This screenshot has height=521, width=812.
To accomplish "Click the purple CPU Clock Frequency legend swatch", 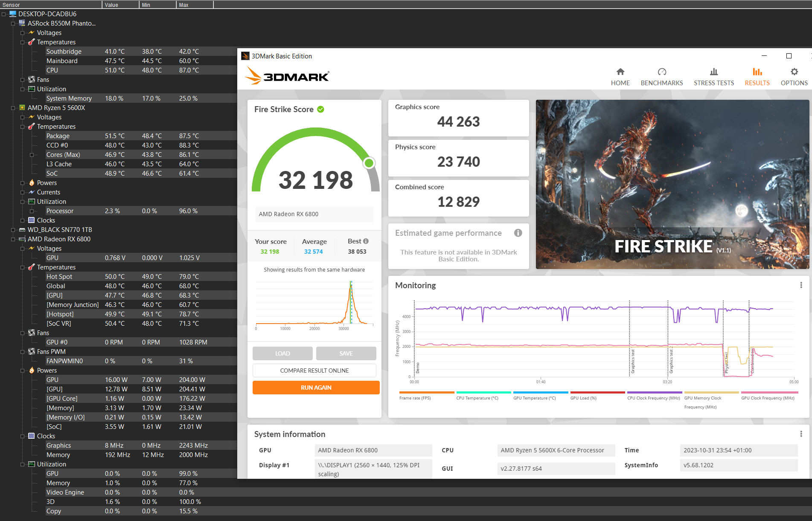I will pyautogui.click(x=655, y=392).
